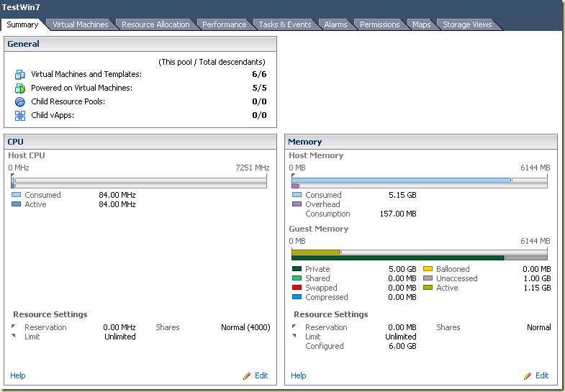Click the Child Resource Pools icon
This screenshot has width=565, height=392.
(20, 102)
